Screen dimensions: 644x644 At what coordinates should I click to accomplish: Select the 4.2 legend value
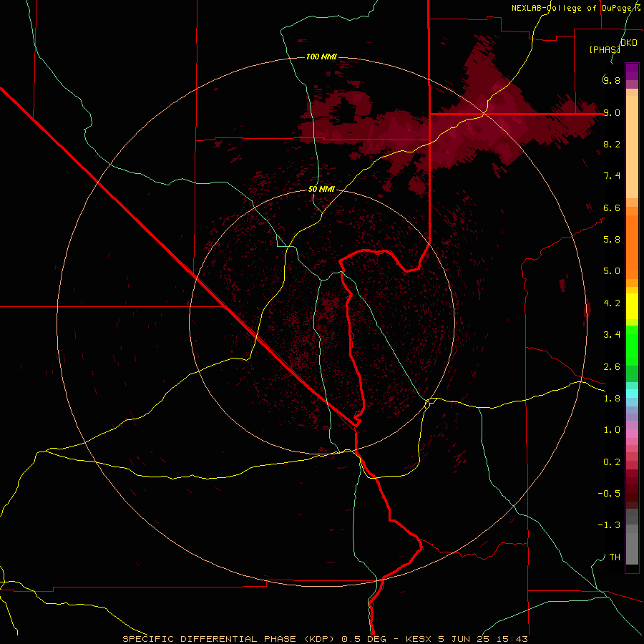pos(612,303)
